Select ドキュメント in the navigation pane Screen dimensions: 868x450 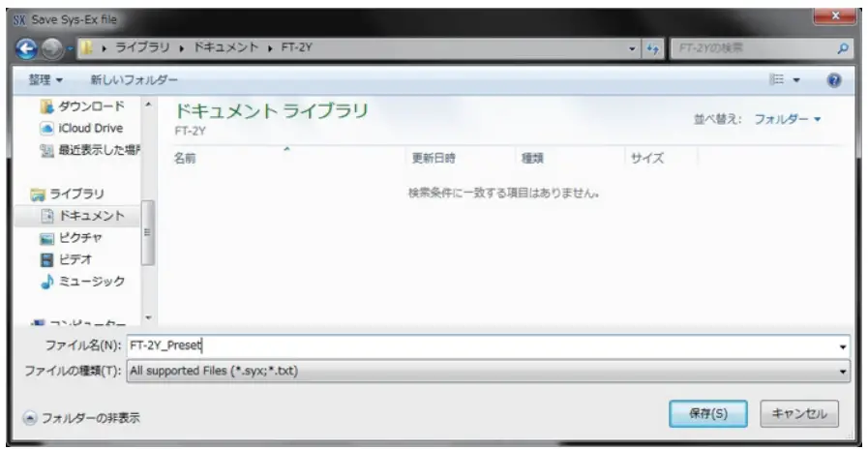pyautogui.click(x=92, y=216)
